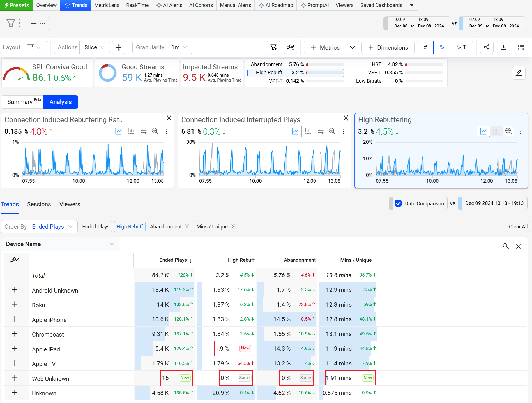Open zoom on High Rebuffering chart
The width and height of the screenshot is (532, 403).
[x=508, y=131]
